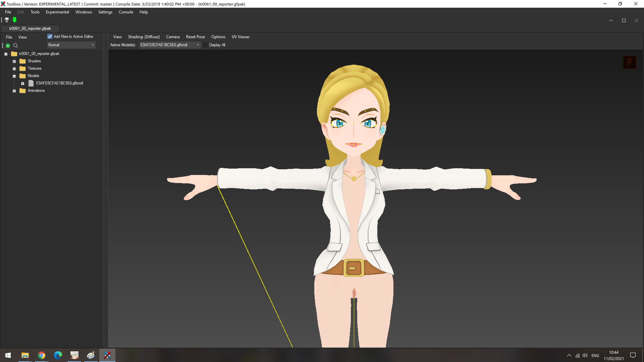Expand the Animations folder node
644x362 pixels.
pos(14,91)
